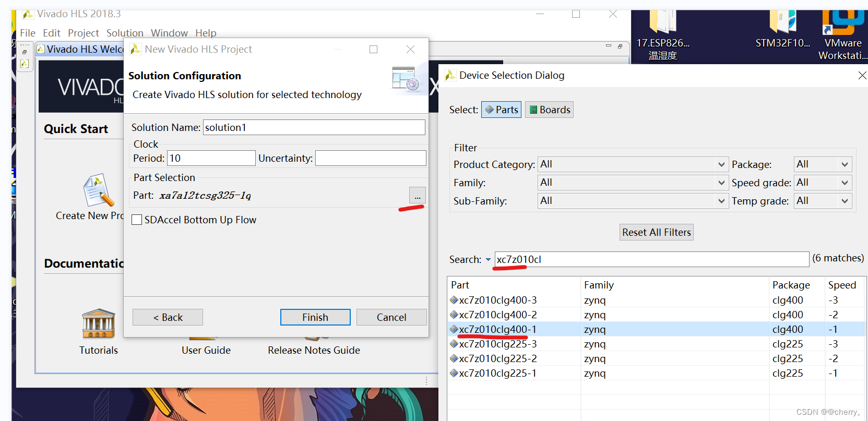Click restore icon in left sidebar strip
The image size is (868, 421).
pos(24,52)
